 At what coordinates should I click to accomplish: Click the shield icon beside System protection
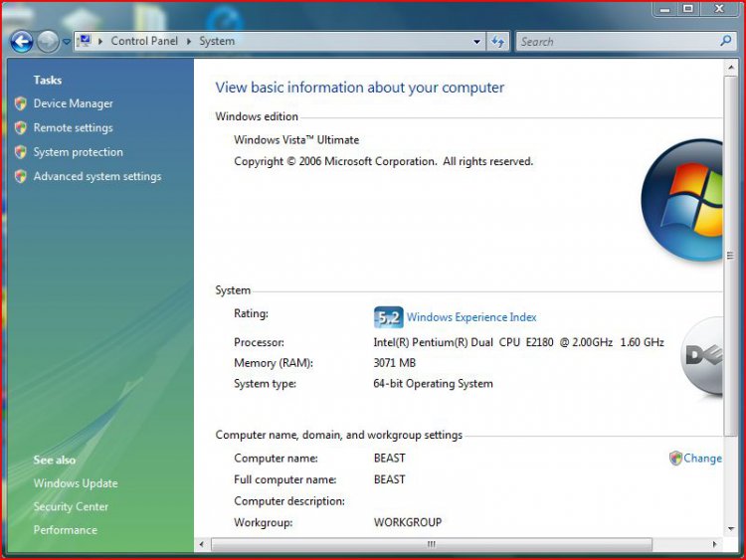tap(21, 152)
